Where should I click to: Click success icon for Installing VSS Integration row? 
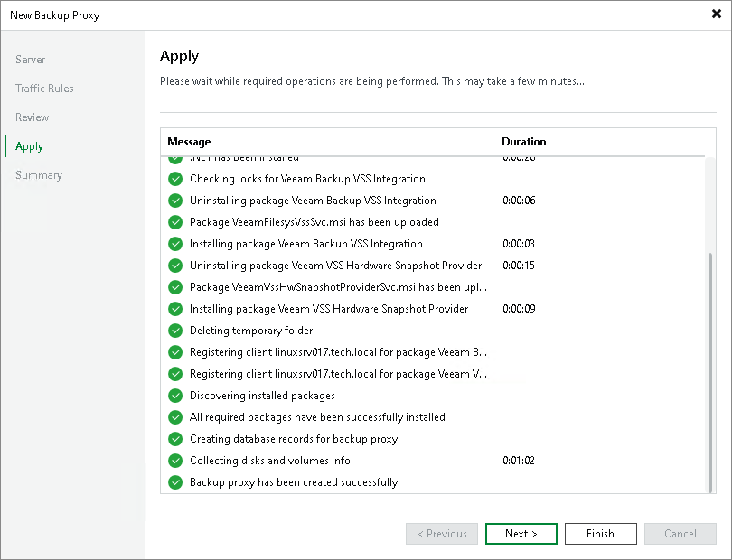pos(175,244)
